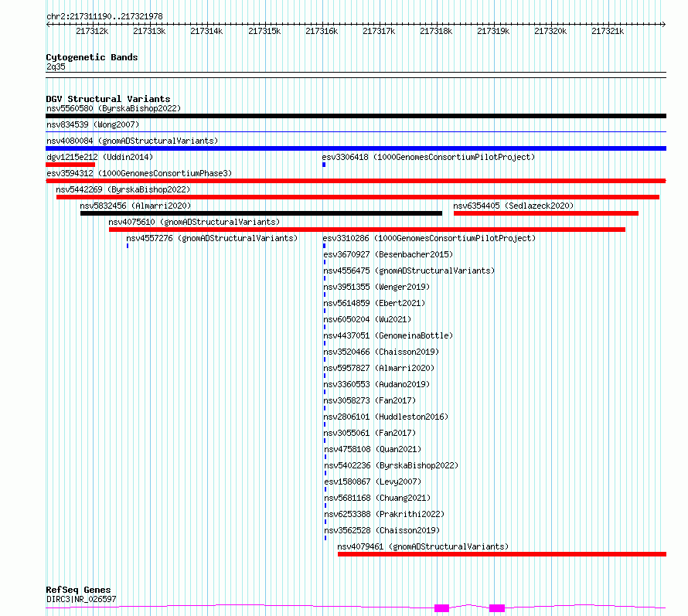The height and width of the screenshot is (616, 688).
Task: Open nsv3360553 (Audano2019) label
Action: tap(376, 384)
